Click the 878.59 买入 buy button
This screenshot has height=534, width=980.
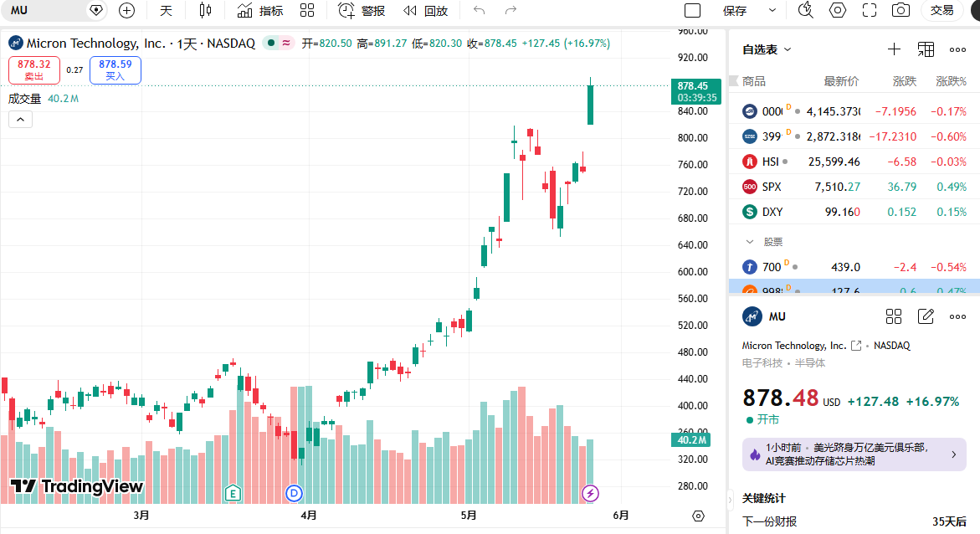point(115,70)
